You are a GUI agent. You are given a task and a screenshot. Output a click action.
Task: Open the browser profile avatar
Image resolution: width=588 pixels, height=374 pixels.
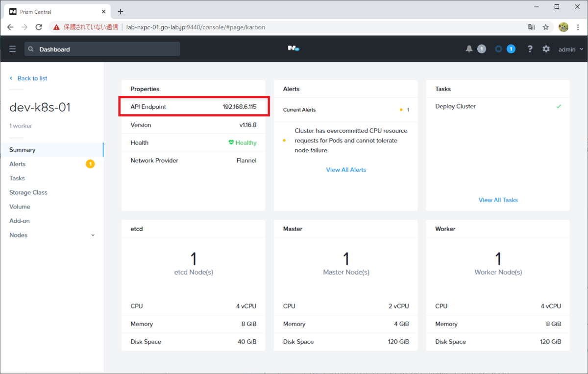(563, 27)
